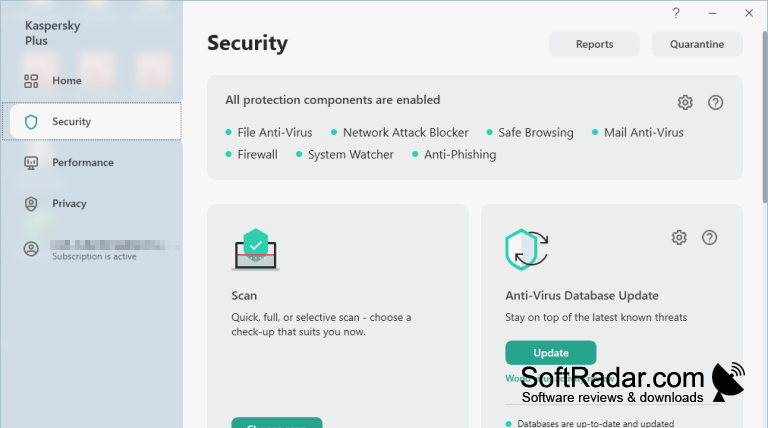Click the vertical scrollbar on the right
Viewport: 768px width, 428px height.
pyautogui.click(x=765, y=118)
